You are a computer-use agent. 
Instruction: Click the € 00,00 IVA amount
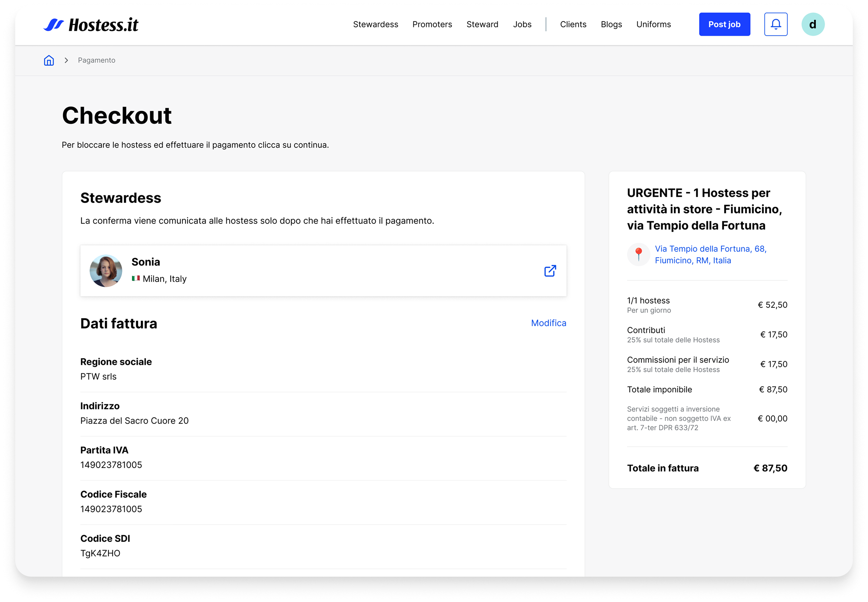tap(773, 418)
